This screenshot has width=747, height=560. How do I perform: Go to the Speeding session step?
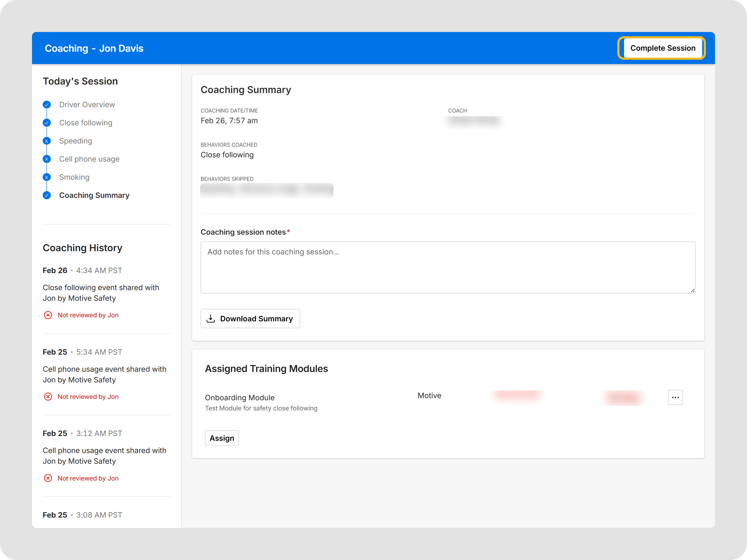pos(76,141)
